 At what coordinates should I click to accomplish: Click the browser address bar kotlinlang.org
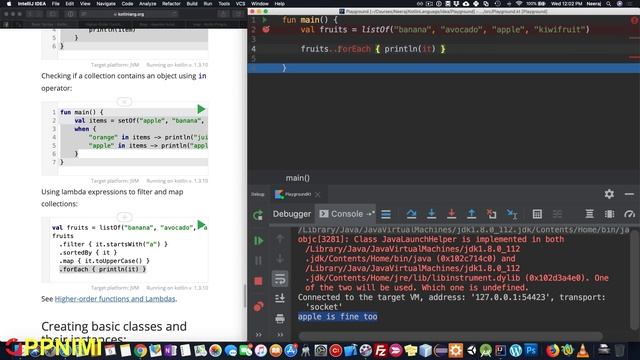129,14
